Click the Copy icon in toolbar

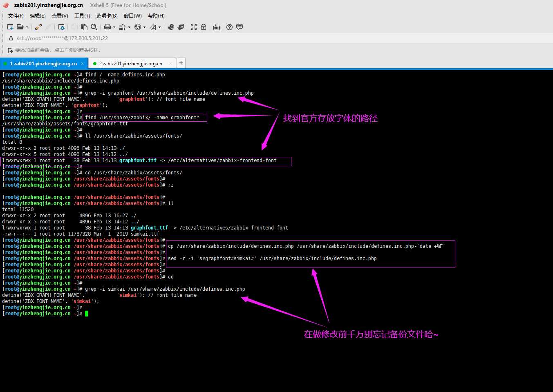(74, 27)
